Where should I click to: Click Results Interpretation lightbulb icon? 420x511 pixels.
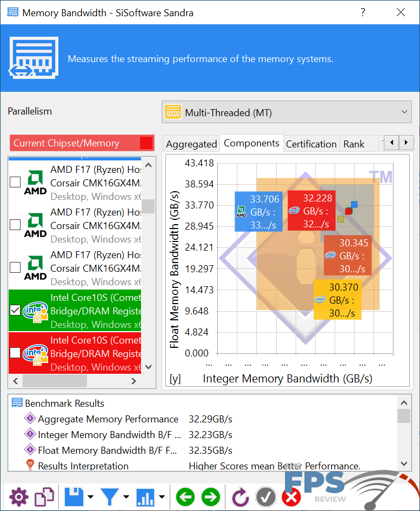[x=30, y=465]
